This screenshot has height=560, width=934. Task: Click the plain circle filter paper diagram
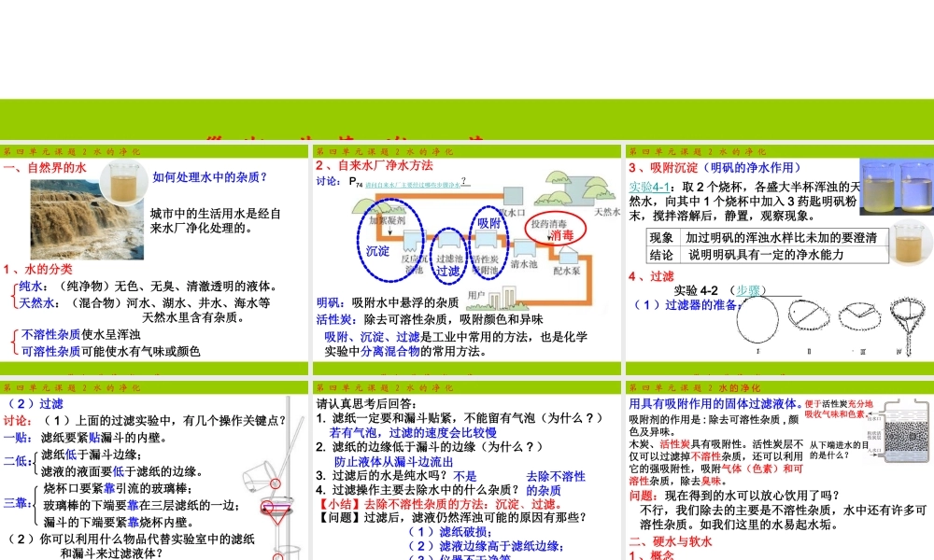(x=757, y=319)
